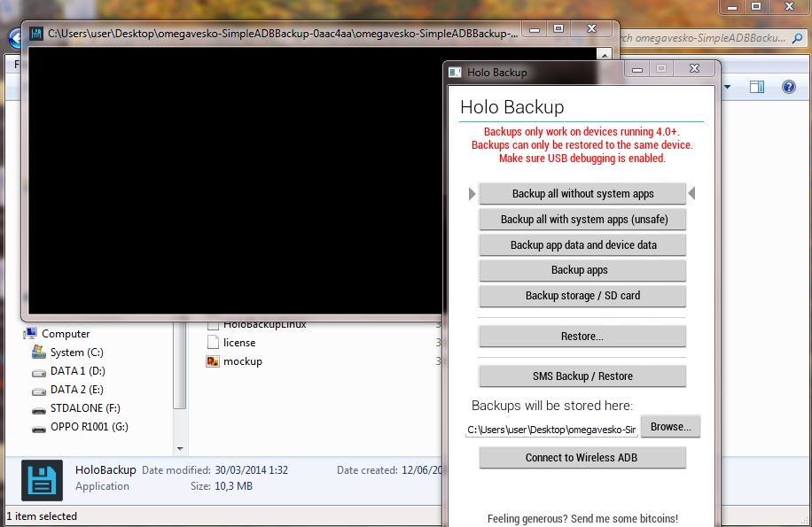812x527 pixels.
Task: Click the STDALONE (F:) drive icon
Action: coord(39,411)
